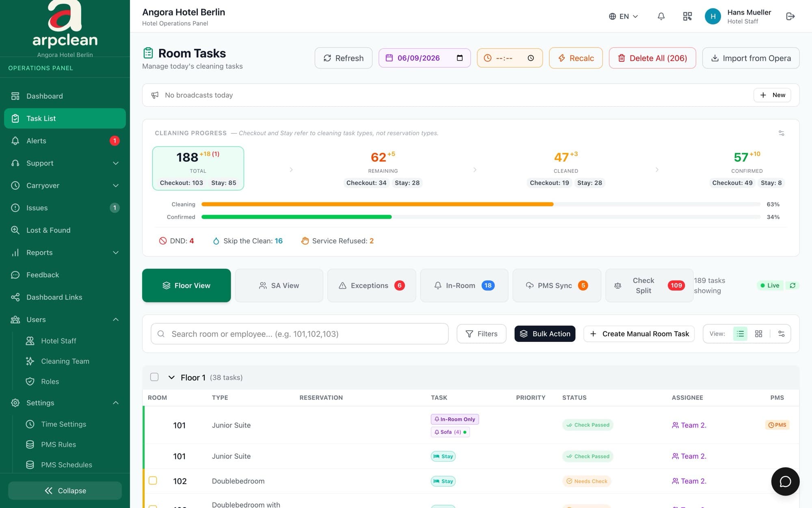Tick the checkbox for room 102
Screen dimensions: 812x508
pos(153,480)
